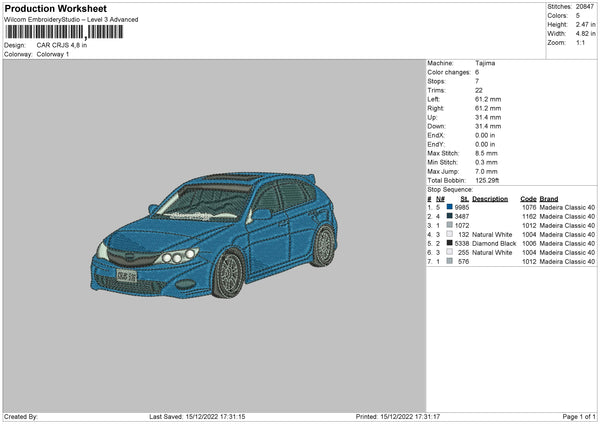Select the Max Stitch value 8.5 mm
Screen dimensions: 600x424
pos(486,153)
